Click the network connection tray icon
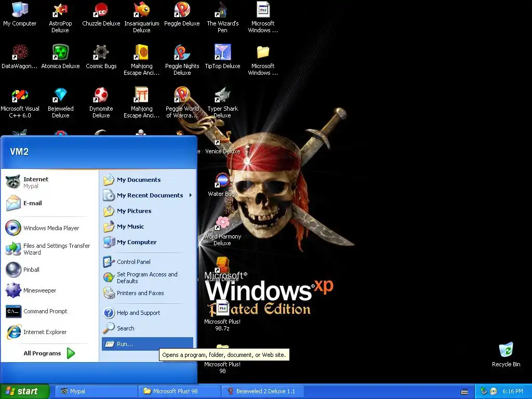This screenshot has height=399, width=532. point(484,391)
